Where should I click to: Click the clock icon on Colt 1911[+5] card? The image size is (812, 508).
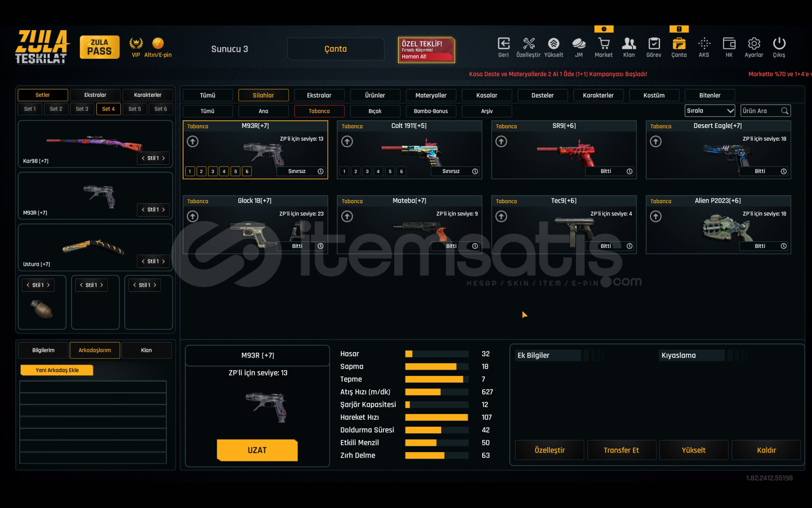475,171
